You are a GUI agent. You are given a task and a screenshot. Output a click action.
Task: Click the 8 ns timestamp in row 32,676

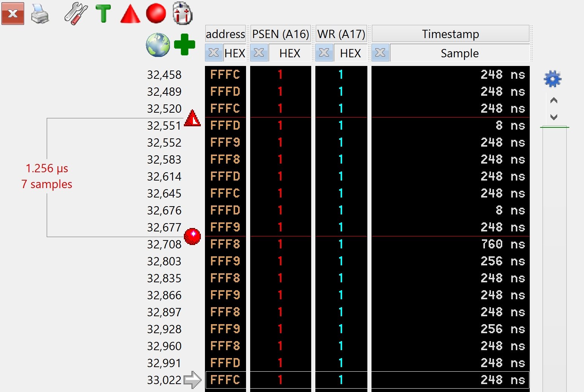click(511, 210)
